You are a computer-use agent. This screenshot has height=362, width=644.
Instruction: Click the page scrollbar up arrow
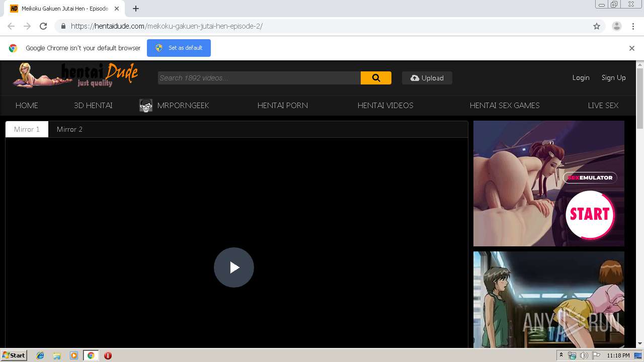click(x=640, y=65)
